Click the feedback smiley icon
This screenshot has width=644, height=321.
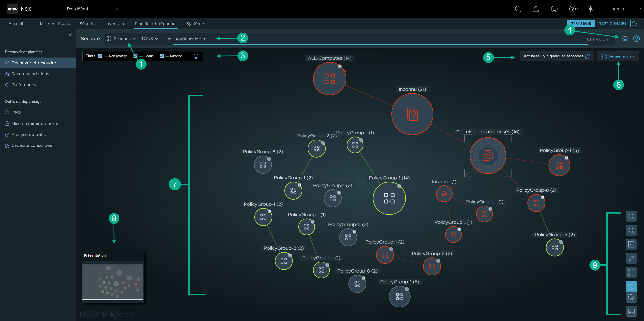coord(554,9)
